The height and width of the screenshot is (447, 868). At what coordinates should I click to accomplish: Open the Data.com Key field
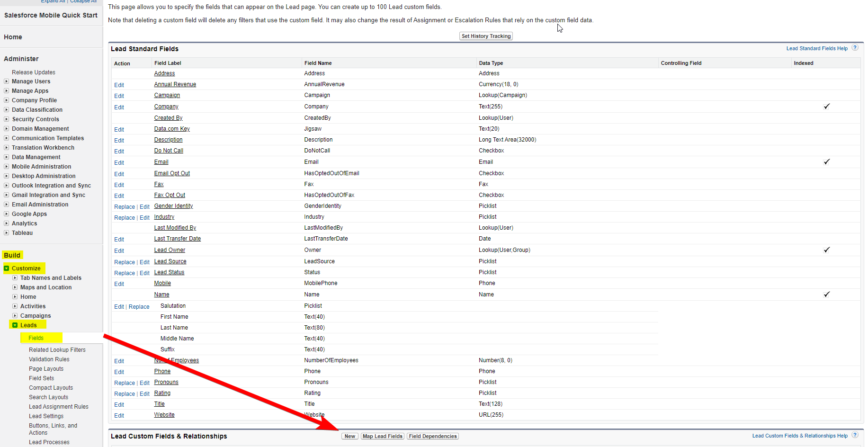point(172,129)
